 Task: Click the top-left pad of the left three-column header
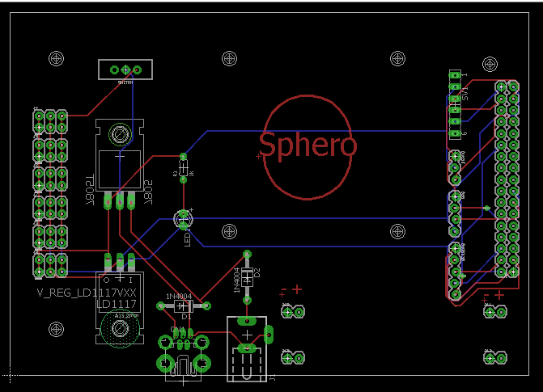pos(39,116)
